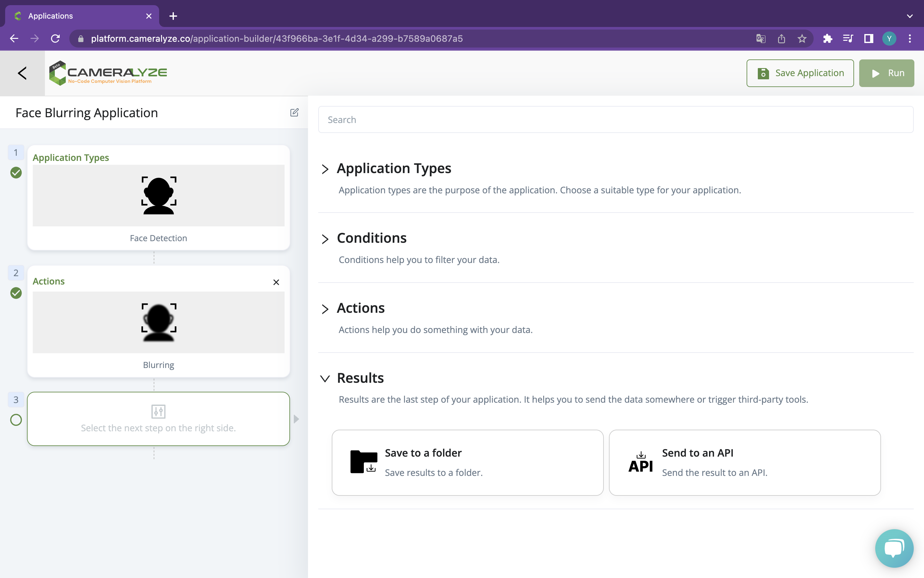Image resolution: width=924 pixels, height=578 pixels.
Task: Click the step 3 placeholder card
Action: pyautogui.click(x=158, y=419)
